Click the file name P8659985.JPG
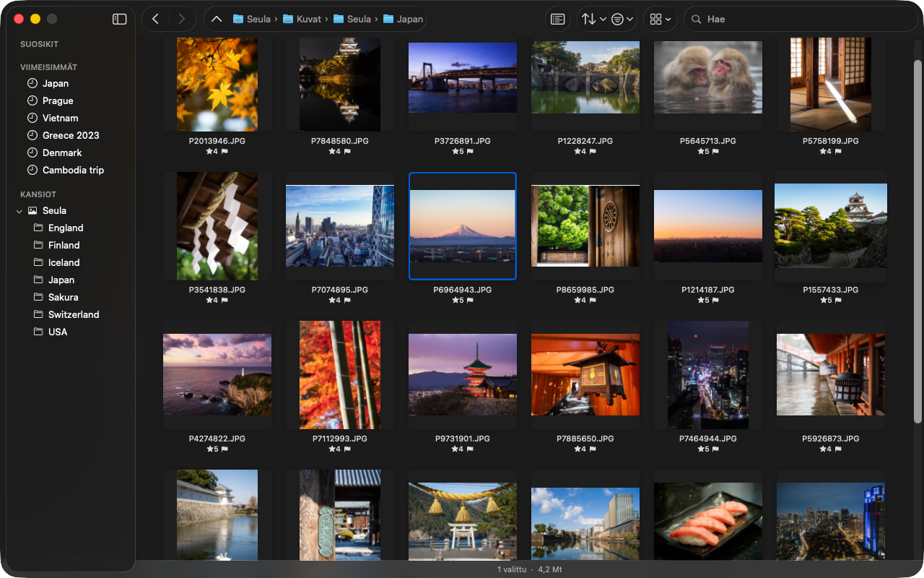Image resolution: width=924 pixels, height=578 pixels. (x=585, y=290)
